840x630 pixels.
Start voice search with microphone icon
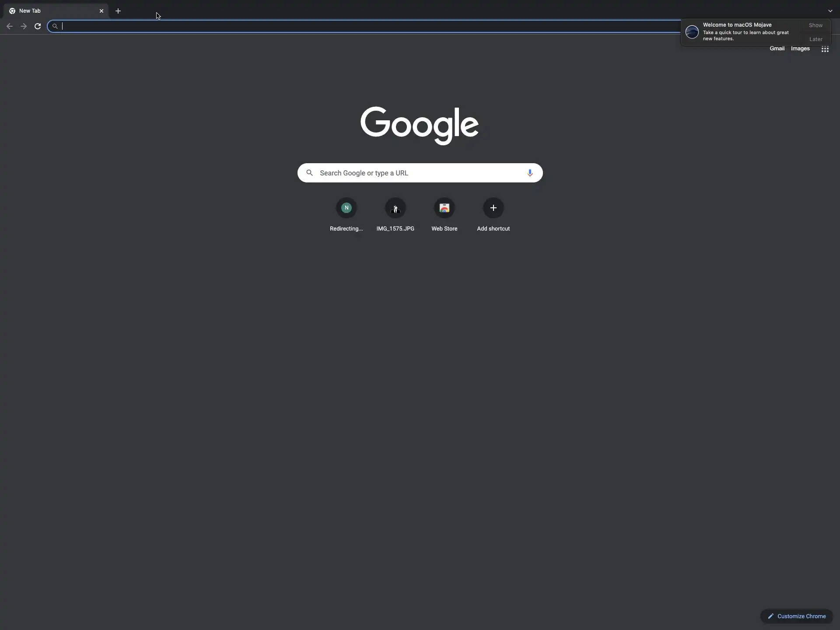529,173
